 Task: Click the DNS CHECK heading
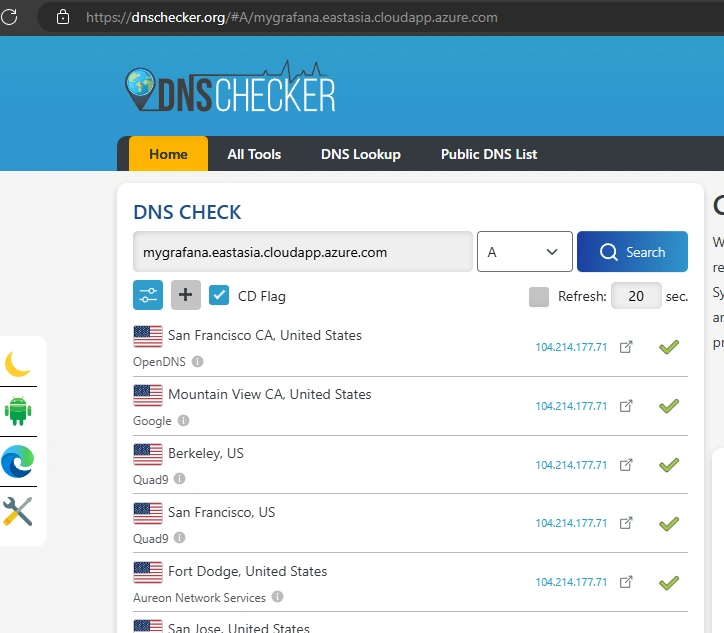click(x=187, y=212)
